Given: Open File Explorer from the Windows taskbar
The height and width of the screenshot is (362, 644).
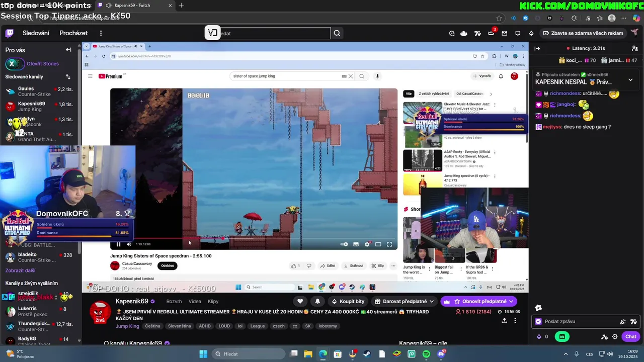Looking at the screenshot, I should point(308,354).
